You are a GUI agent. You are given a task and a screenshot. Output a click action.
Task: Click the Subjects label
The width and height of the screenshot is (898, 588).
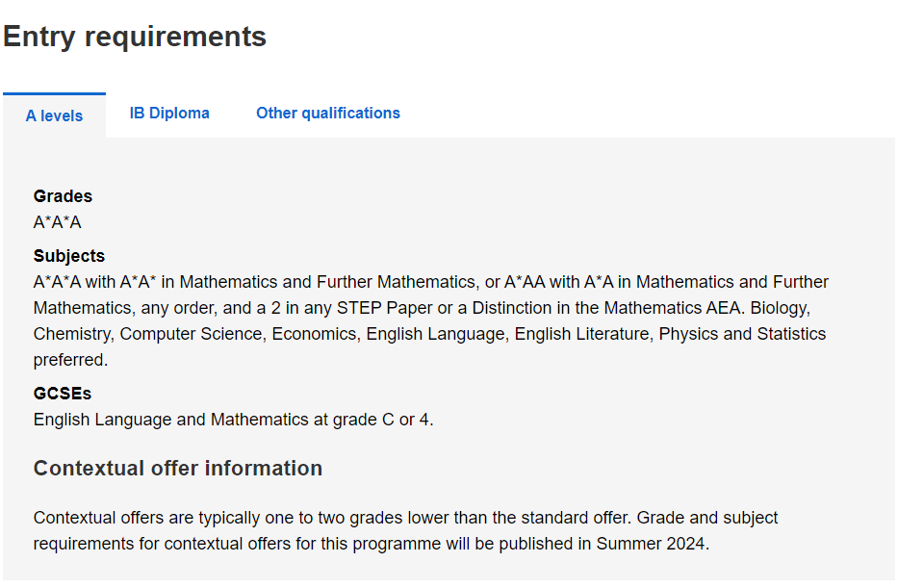[68, 256]
